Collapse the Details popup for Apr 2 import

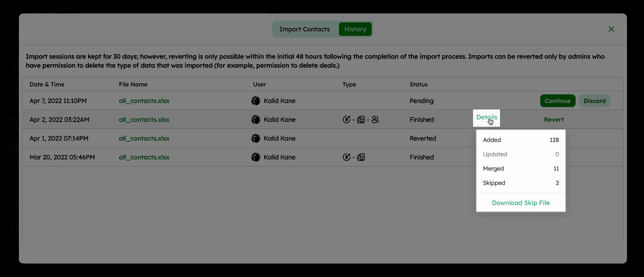coord(486,117)
